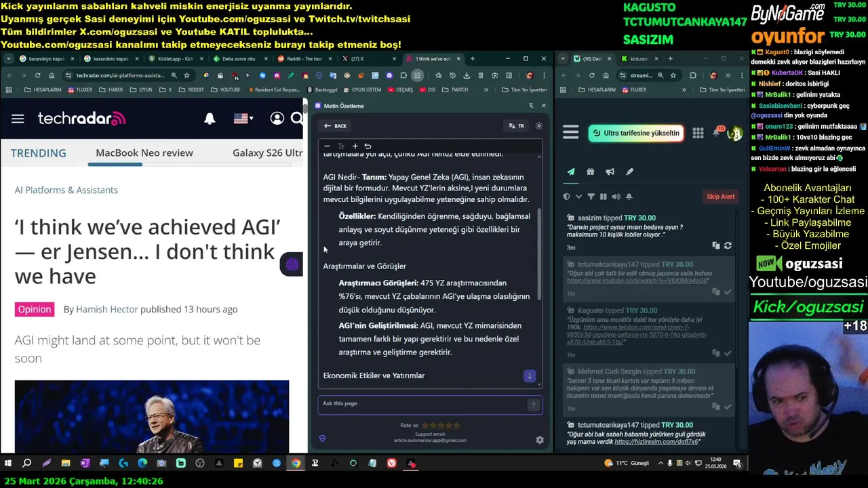The image size is (868, 488).
Task: Send the Ask this page question
Action: (534, 405)
